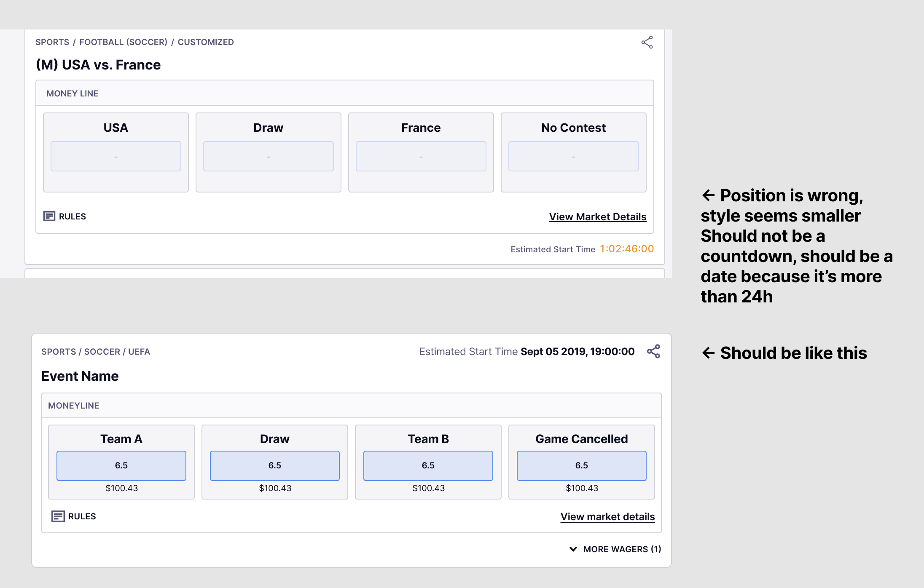Click No Contest empty odds box
The width and height of the screenshot is (924, 588).
click(x=574, y=156)
